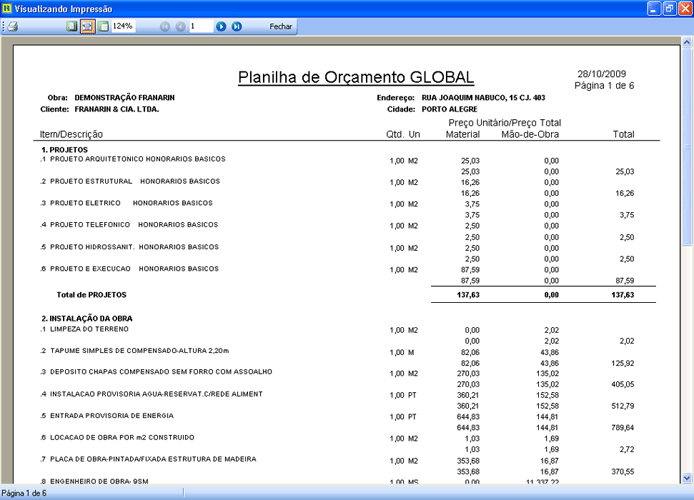The image size is (694, 500).
Task: Click total value 370,55
Action: 623,472
